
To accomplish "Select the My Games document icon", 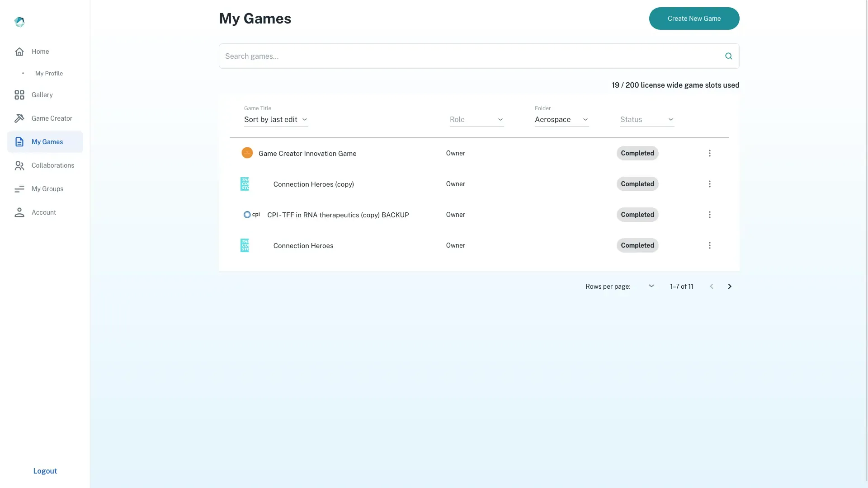I will click(19, 141).
